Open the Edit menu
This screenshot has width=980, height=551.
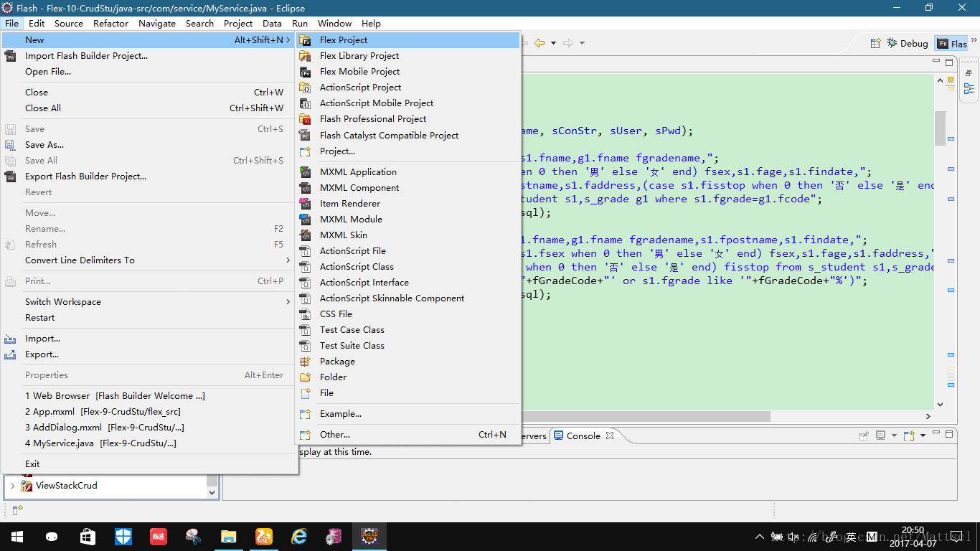[37, 23]
